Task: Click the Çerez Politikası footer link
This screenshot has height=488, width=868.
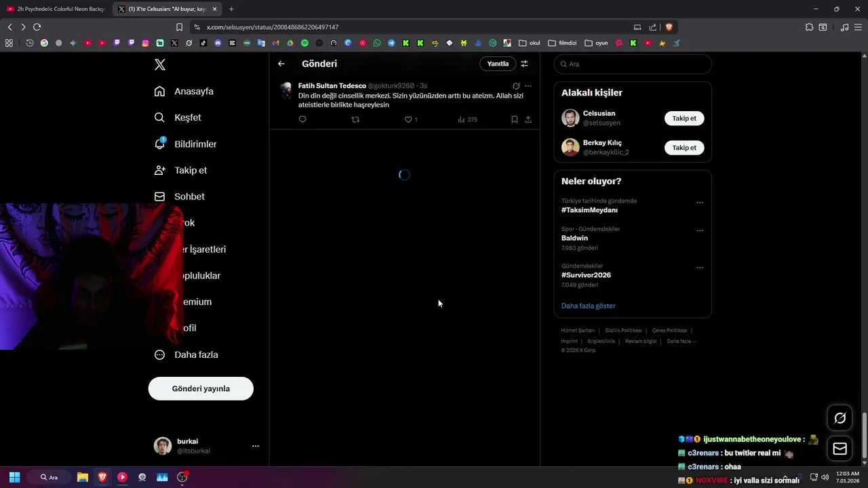Action: click(669, 330)
